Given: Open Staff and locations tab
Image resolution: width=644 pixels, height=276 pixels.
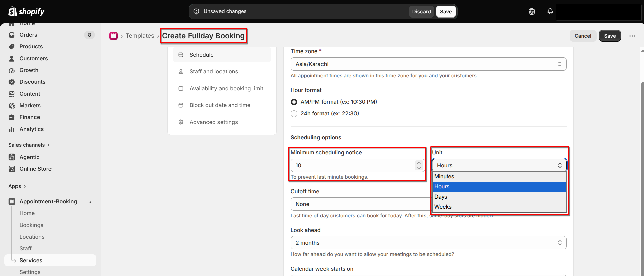Looking at the screenshot, I should 222,72.
